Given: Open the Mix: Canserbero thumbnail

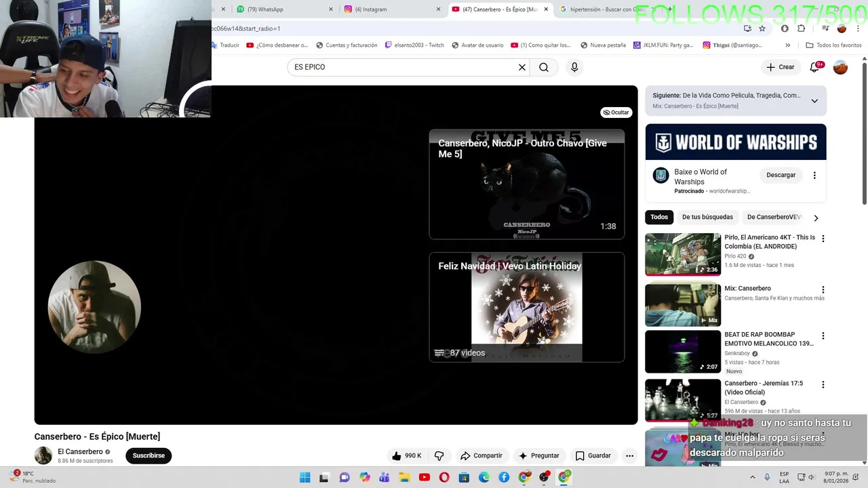Looking at the screenshot, I should pos(683,305).
